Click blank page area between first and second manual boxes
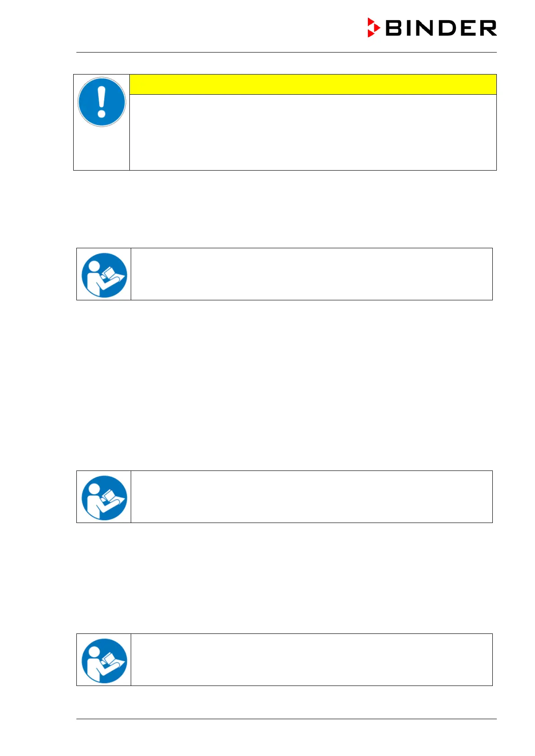 point(286,385)
